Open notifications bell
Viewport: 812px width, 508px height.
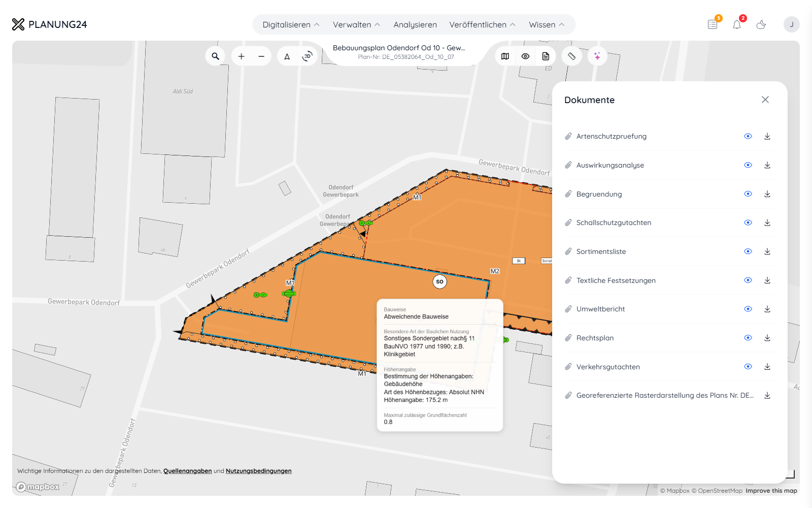(x=737, y=24)
